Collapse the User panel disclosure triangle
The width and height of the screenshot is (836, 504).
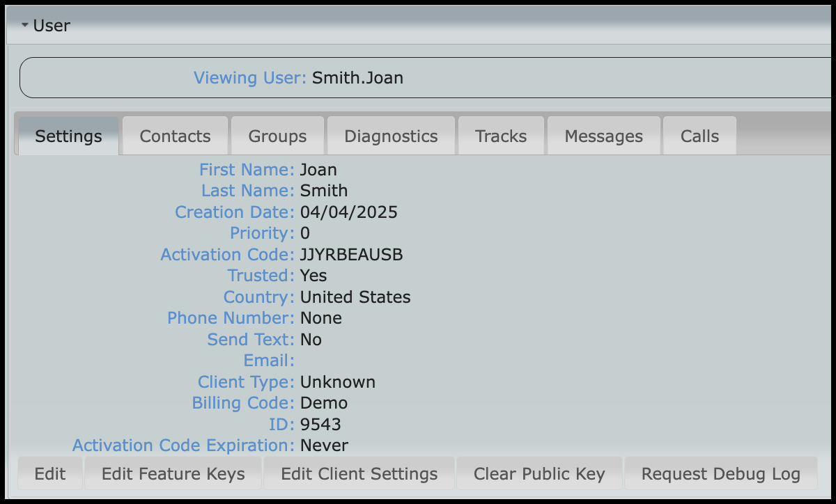click(25, 26)
